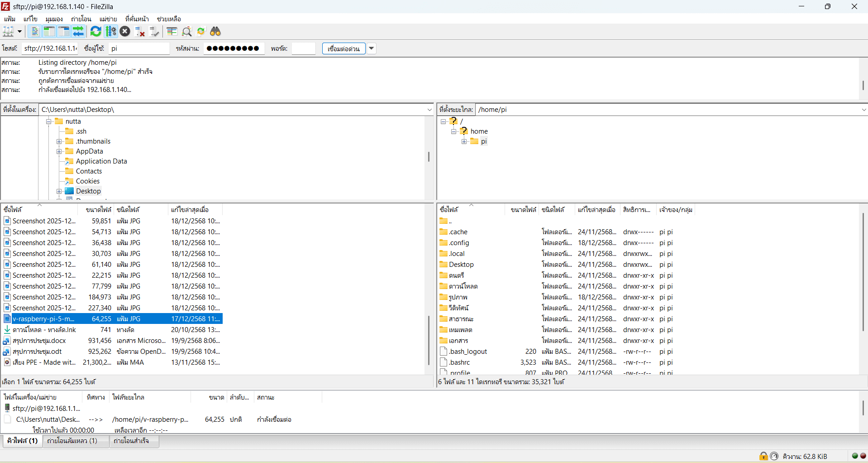Select the remote .cache folder icon

(444, 232)
